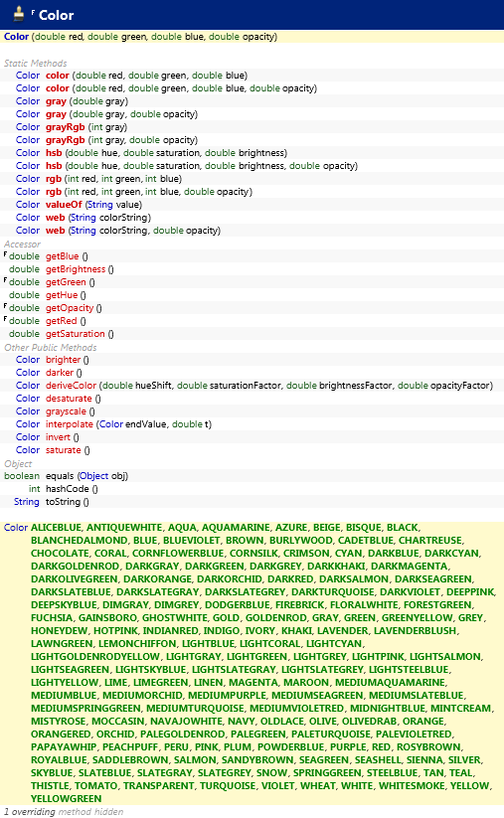Open web (String colorString, double opacity) method
This screenshot has height=818, width=504.
click(56, 230)
